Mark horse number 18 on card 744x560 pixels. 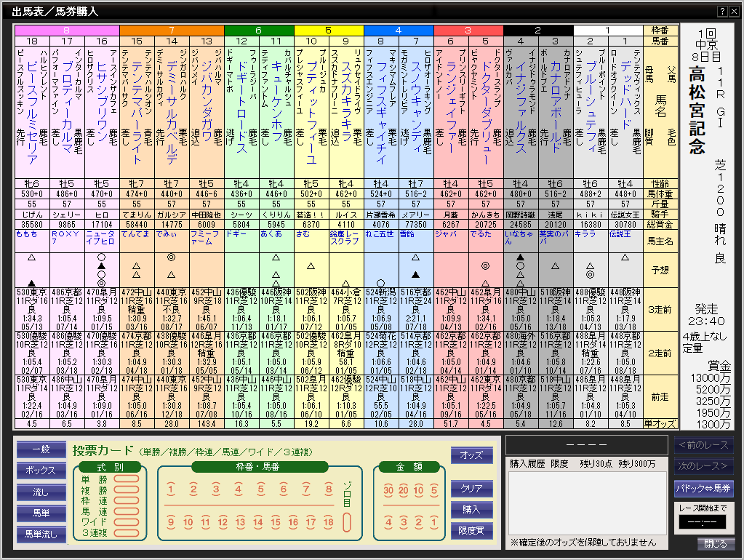[328, 522]
